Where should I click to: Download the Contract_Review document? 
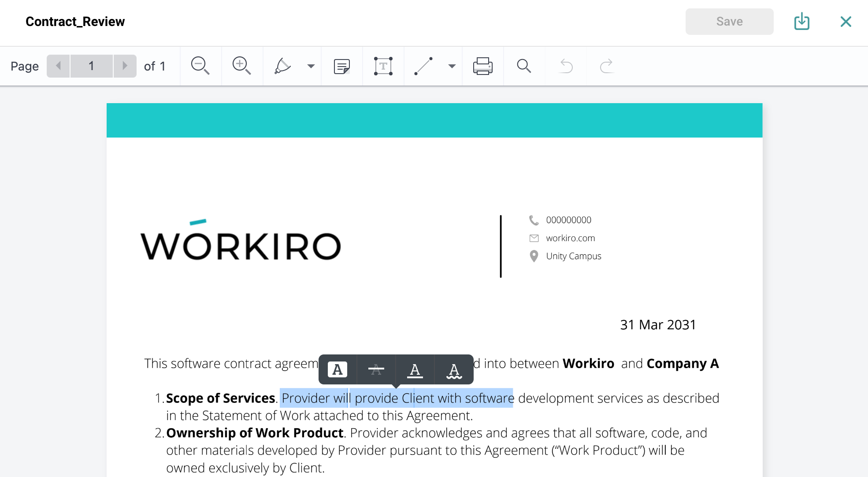tap(801, 21)
